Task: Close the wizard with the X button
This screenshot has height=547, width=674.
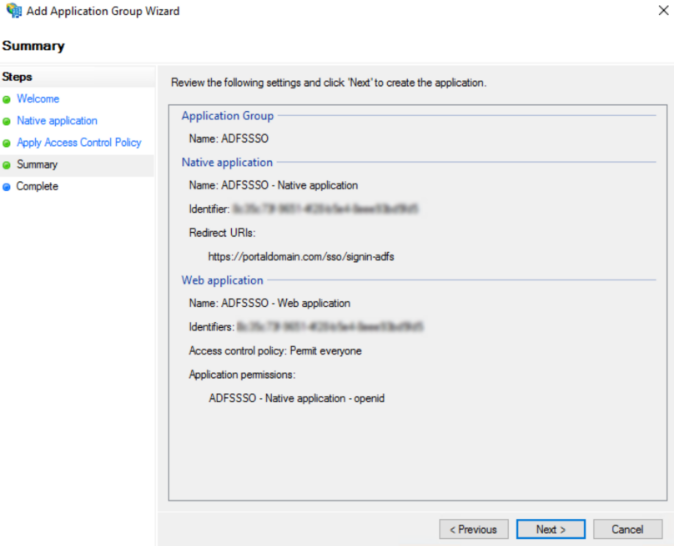Action: tap(663, 11)
